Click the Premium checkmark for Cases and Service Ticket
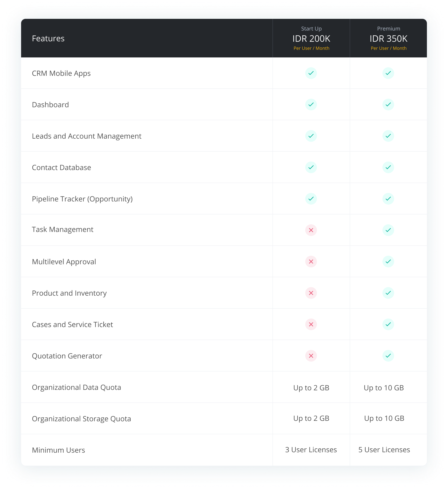448x489 pixels. pyautogui.click(x=388, y=324)
